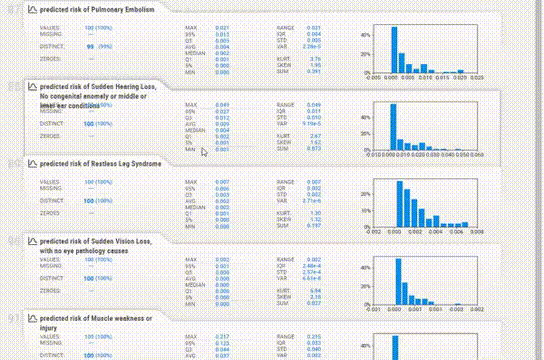Click the MAX value 0.049 for Sudden Hearing Loss
Screen dimensions: 544x360
coord(222,105)
